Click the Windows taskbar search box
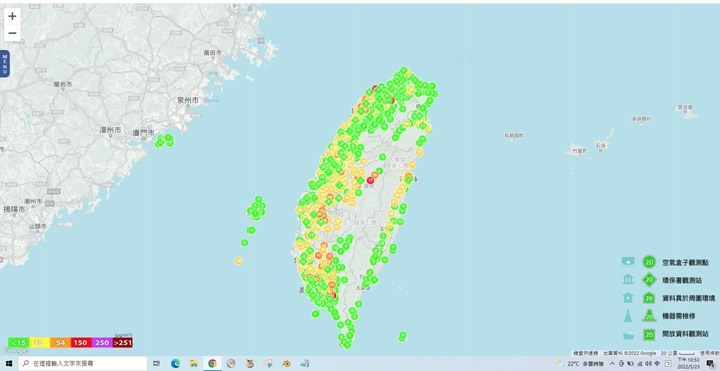Screen dimensions: 720x371 tap(83, 364)
